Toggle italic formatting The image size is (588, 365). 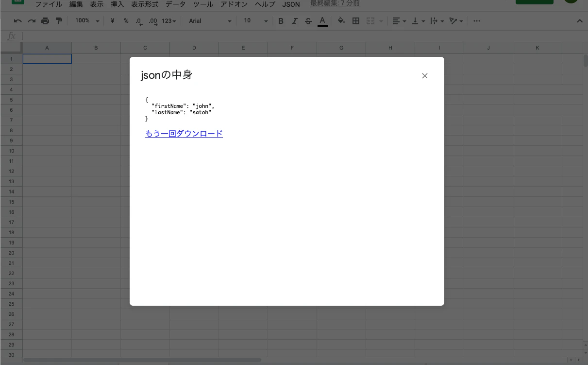pos(294,21)
